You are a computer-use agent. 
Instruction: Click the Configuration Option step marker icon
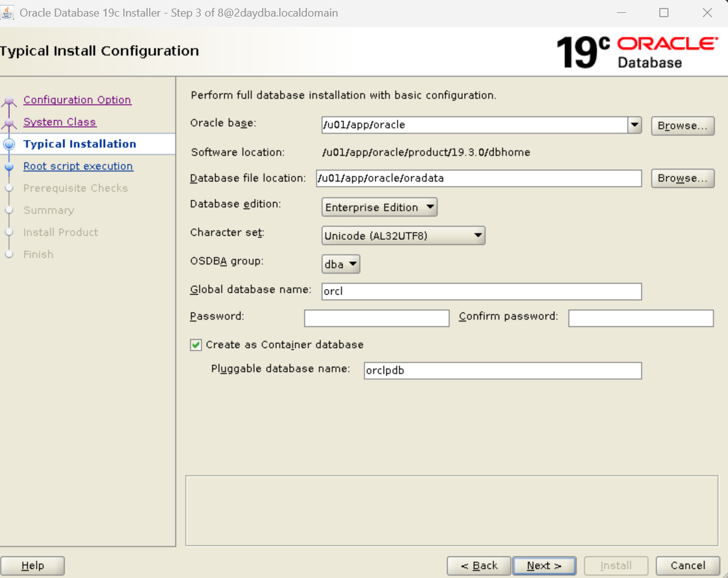[x=9, y=101]
